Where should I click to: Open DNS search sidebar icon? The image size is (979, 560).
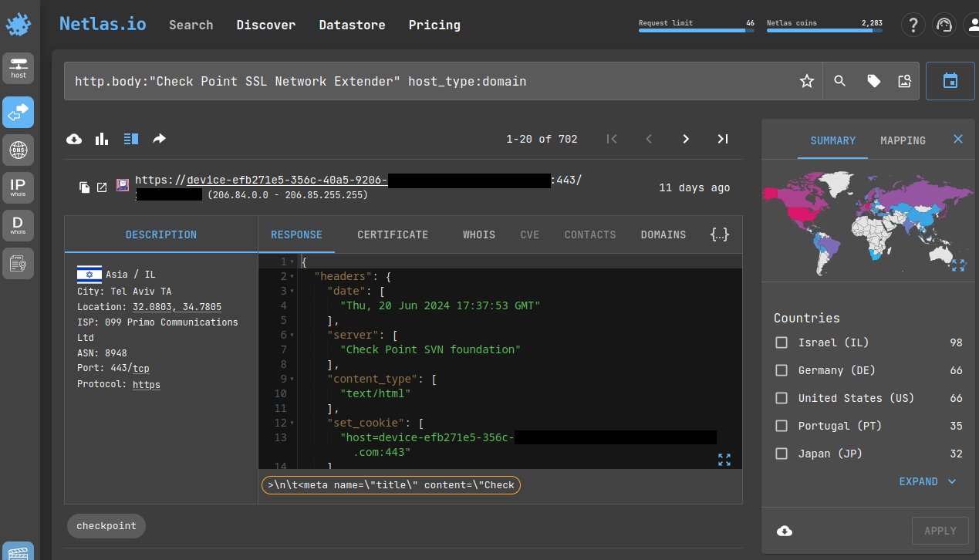point(19,150)
